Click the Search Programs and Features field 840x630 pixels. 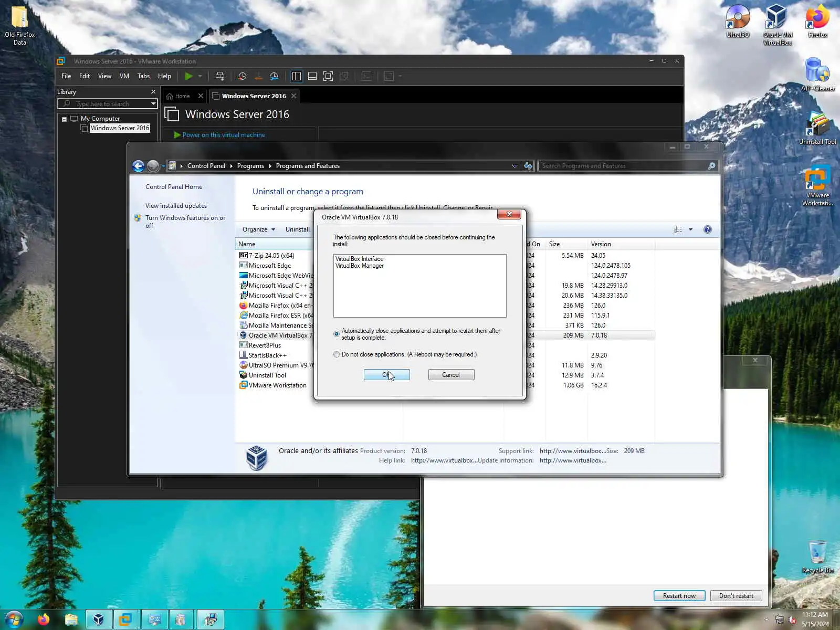628,166
